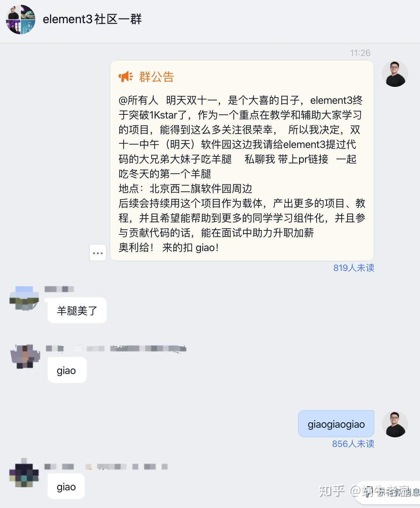This screenshot has width=420, height=508.
Task: Select the first giao message bubble
Action: point(67,370)
